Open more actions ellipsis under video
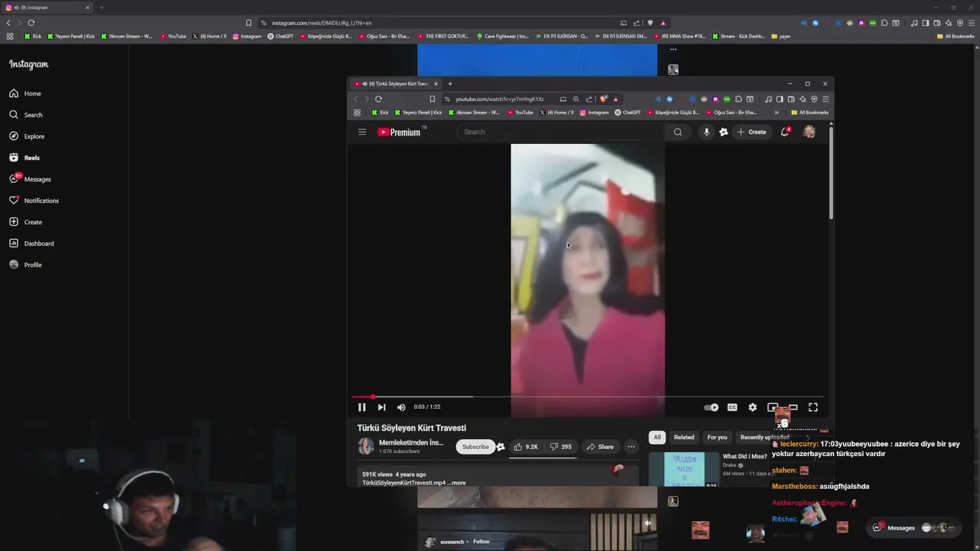This screenshot has width=980, height=551. (x=631, y=447)
